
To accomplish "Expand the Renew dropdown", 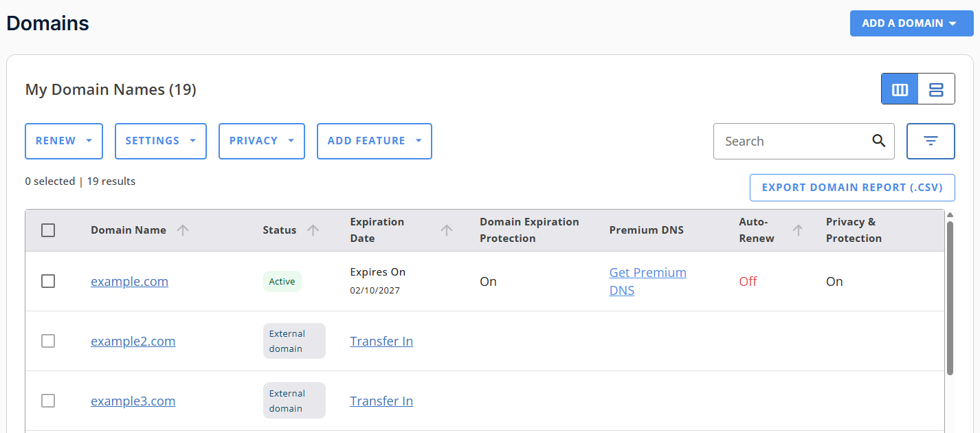I will coord(64,141).
